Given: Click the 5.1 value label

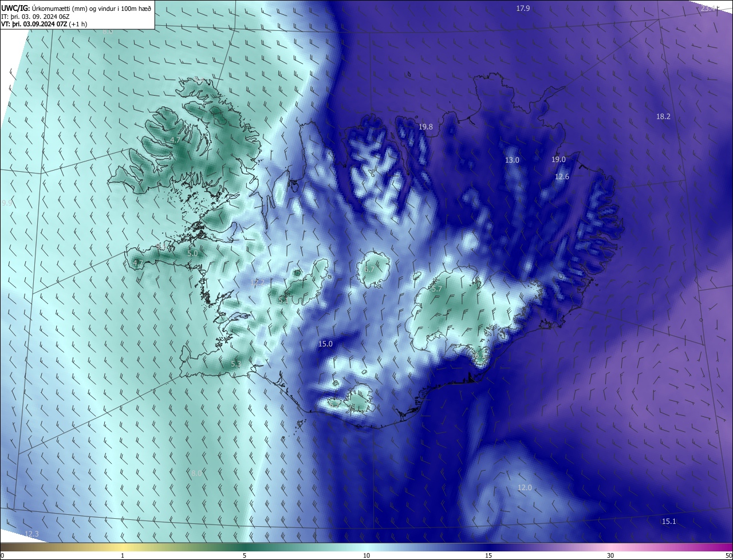Looking at the screenshot, I should (x=283, y=300).
